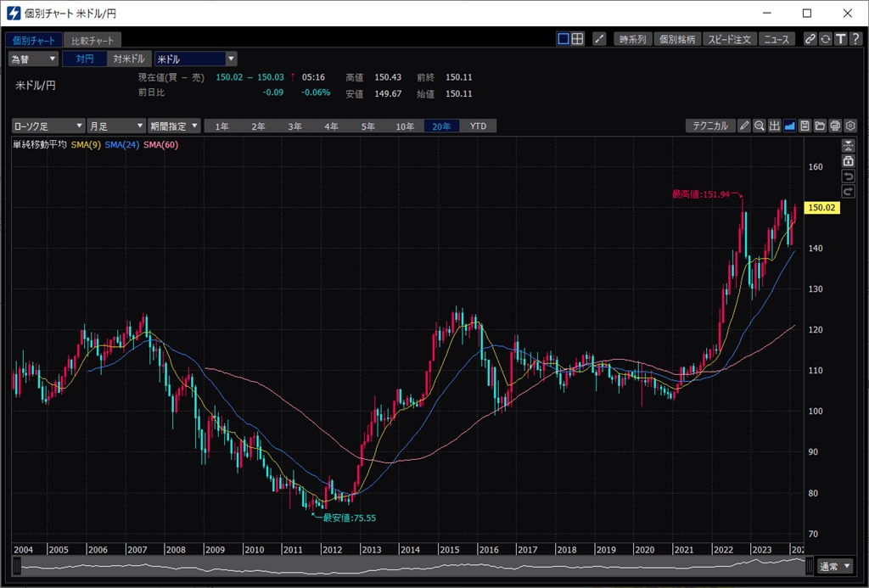Open the テクニカル indicators button
Viewport: 869px width, 588px height.
pyautogui.click(x=709, y=126)
